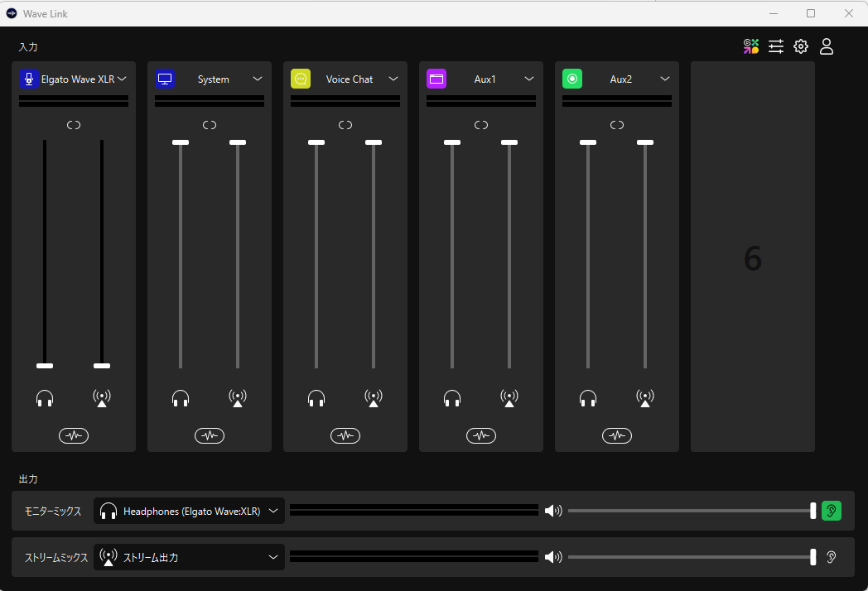Image resolution: width=868 pixels, height=591 pixels.
Task: Open effects for Aux2 channel
Action: [617, 435]
